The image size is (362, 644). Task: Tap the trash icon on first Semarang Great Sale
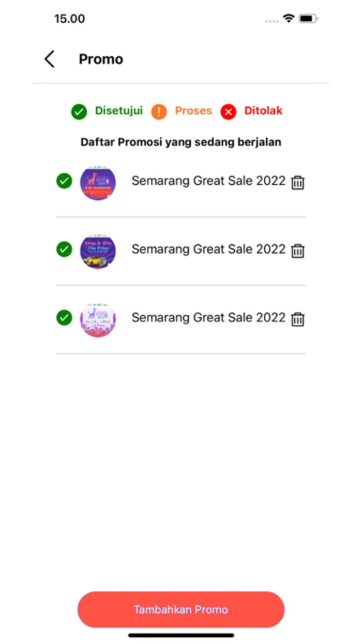297,182
